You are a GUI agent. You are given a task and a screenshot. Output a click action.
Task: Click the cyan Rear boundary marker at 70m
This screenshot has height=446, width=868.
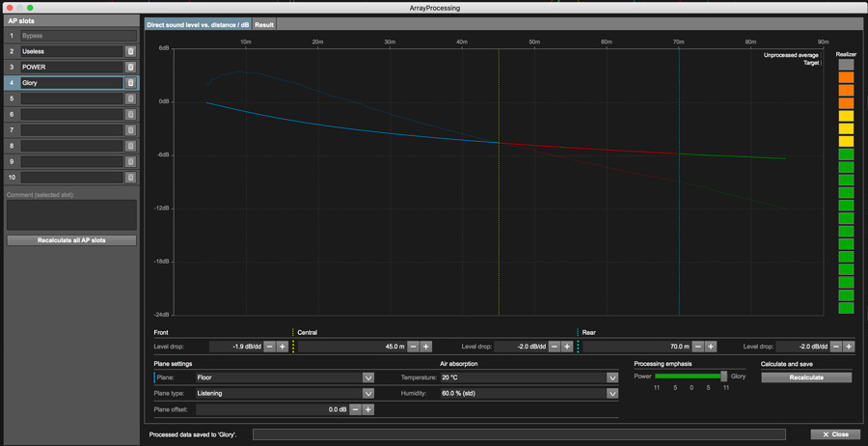679,181
